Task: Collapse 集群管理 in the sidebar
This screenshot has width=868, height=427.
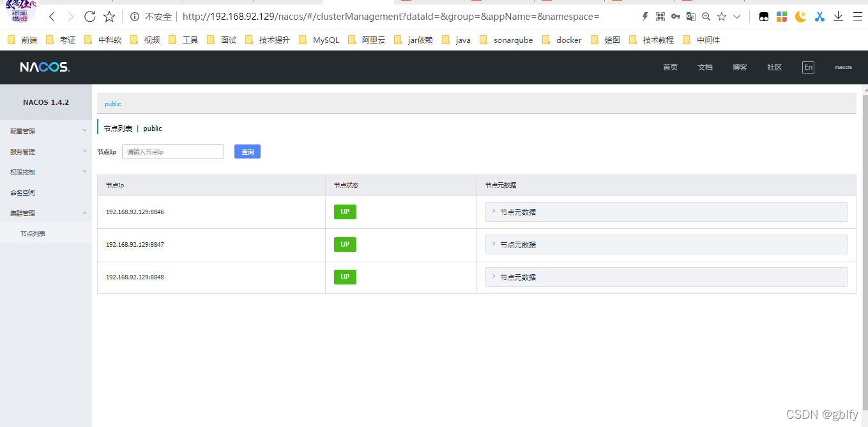Action: (46, 213)
